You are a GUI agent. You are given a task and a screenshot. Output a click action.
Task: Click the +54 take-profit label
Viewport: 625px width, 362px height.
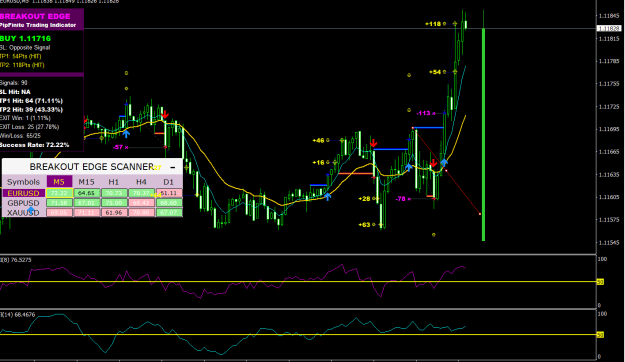(435, 72)
